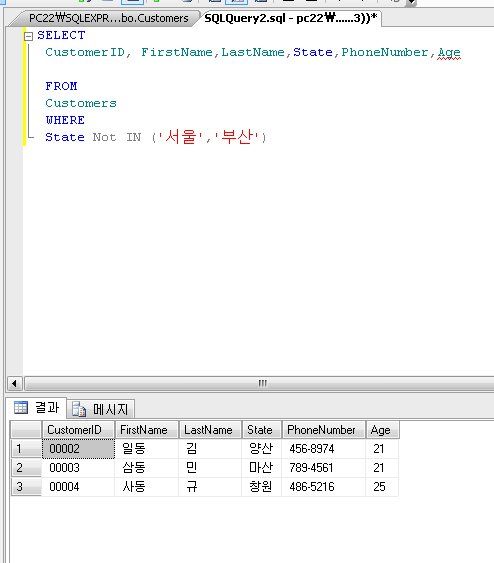The width and height of the screenshot is (494, 563).
Task: Open the 메시지 messages tab
Action: click(101, 409)
